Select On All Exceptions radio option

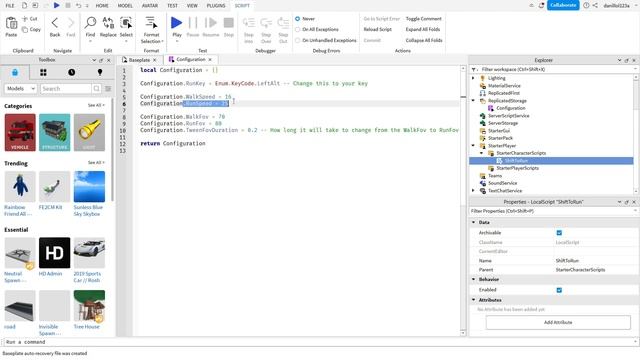[298, 29]
